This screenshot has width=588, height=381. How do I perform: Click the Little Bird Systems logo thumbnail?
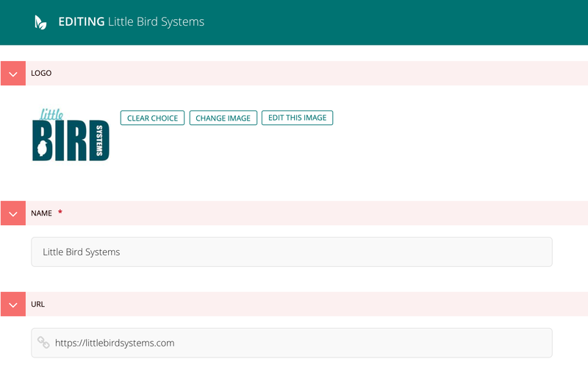coord(71,135)
